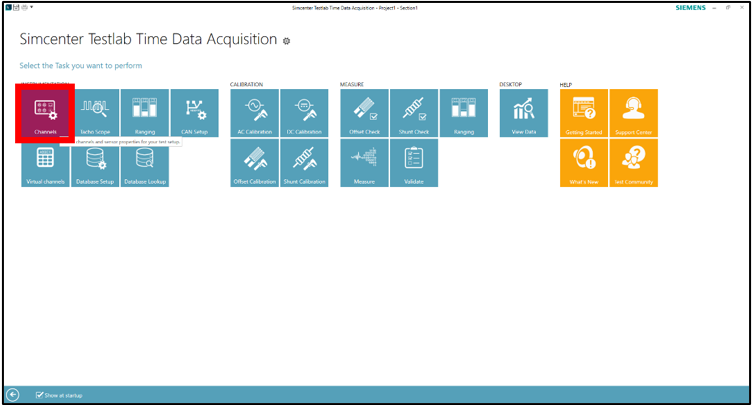The height and width of the screenshot is (405, 752).
Task: Click 'Select the Task you want to perform' text
Action: [x=81, y=66]
